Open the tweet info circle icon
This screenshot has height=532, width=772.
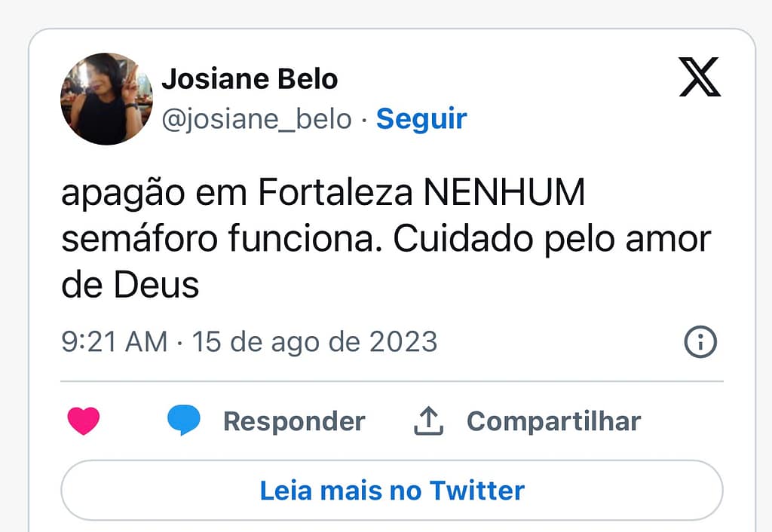pos(700,343)
